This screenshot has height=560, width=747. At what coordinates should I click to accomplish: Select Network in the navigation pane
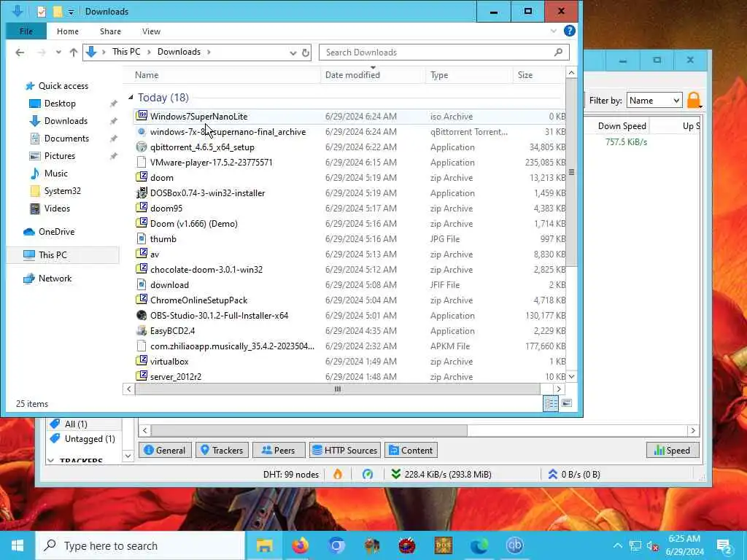coord(55,279)
